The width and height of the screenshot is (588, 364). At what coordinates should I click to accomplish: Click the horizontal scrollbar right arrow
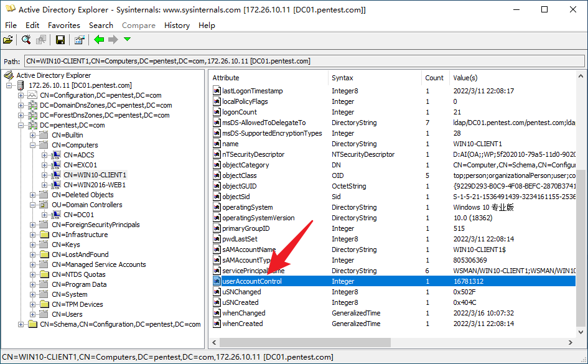tap(571, 342)
